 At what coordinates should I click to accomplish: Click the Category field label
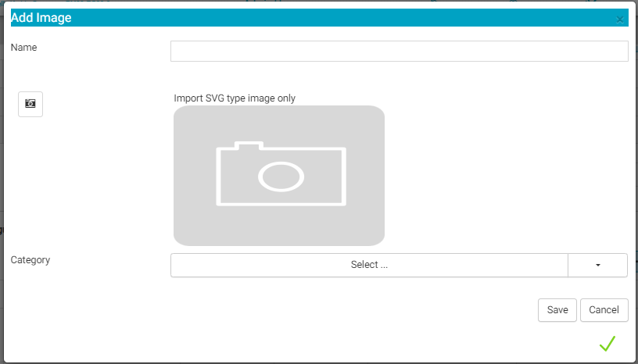click(x=30, y=260)
